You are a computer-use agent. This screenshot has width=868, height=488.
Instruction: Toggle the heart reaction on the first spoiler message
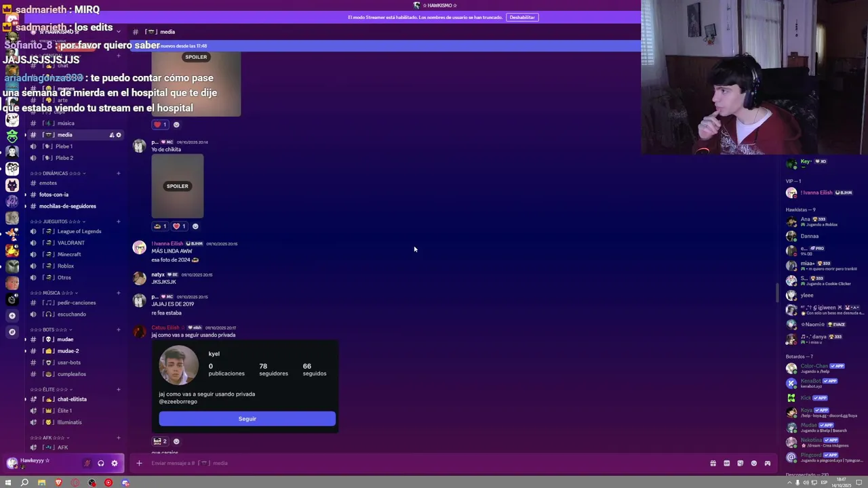point(161,125)
